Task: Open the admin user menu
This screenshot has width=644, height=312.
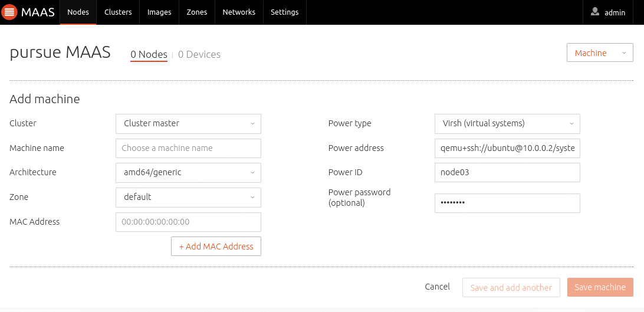Action: coord(608,12)
